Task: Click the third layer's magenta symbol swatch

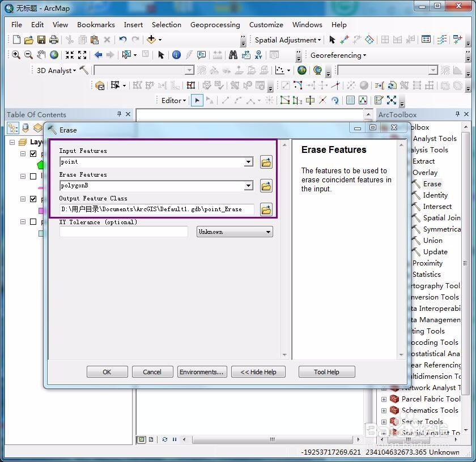Action: (41, 211)
